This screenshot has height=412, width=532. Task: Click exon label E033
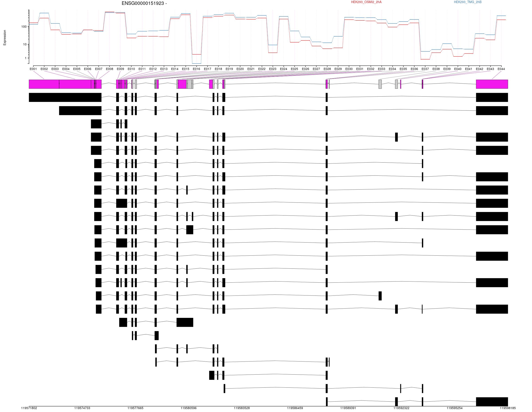click(x=381, y=69)
